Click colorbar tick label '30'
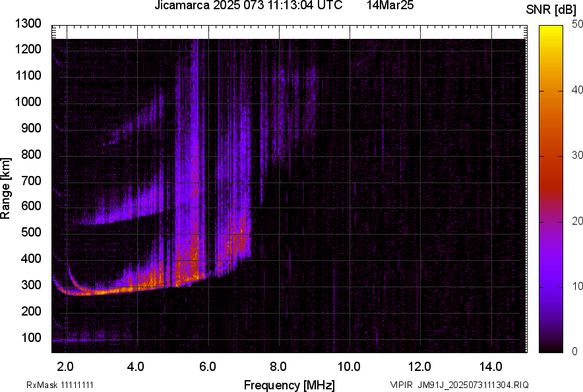Viewport: 583px width, 392px height. (578, 155)
